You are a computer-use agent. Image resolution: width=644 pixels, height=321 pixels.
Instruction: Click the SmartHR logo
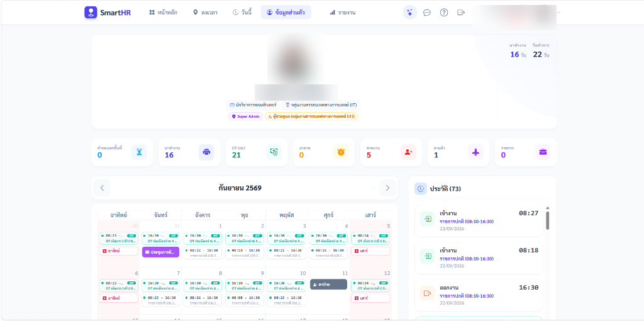(108, 13)
